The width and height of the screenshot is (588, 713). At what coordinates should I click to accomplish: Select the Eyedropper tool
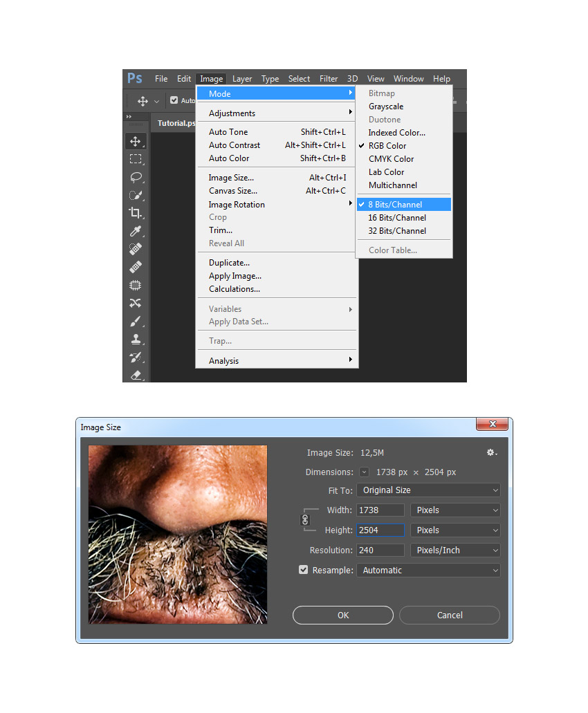[x=136, y=231]
